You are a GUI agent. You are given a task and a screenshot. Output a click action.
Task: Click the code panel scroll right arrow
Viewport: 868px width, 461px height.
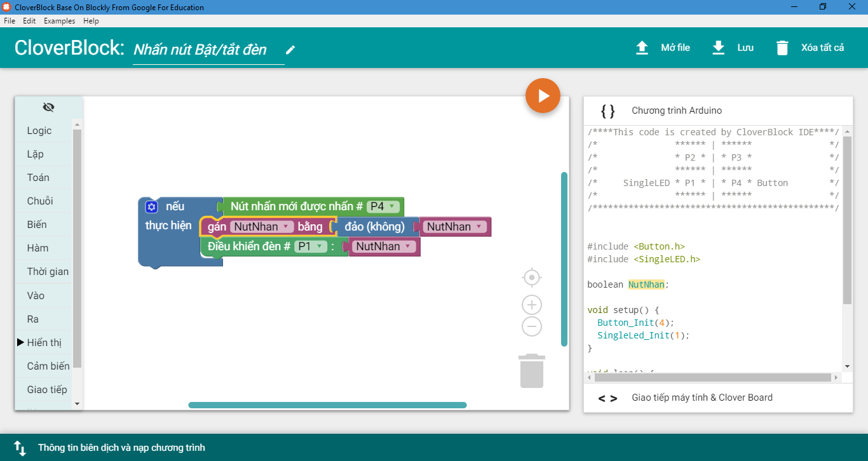pos(837,378)
